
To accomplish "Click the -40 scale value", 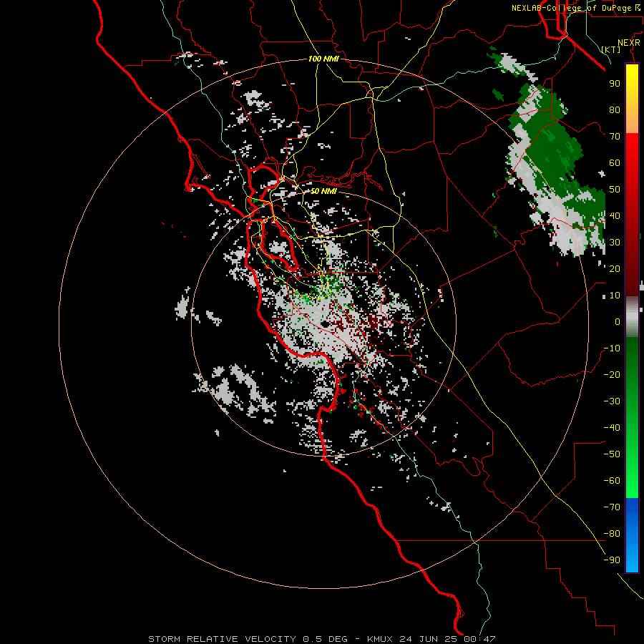I will [612, 428].
